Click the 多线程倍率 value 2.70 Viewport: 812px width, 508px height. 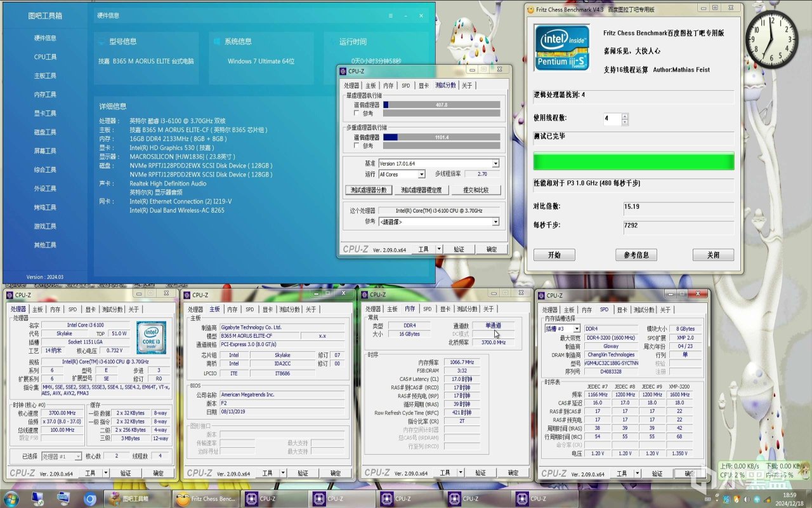482,174
